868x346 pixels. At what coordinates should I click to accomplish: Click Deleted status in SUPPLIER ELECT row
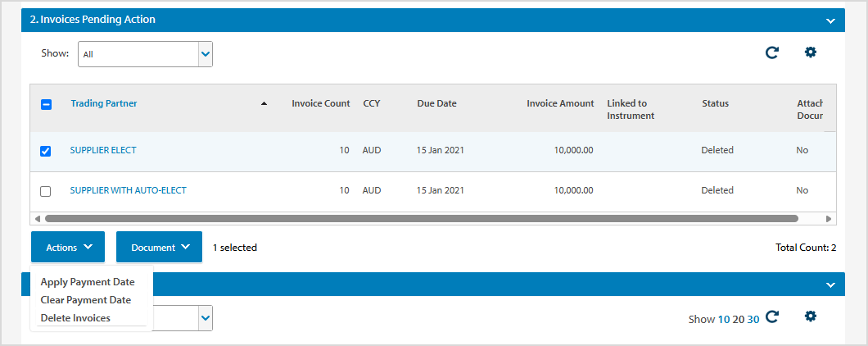coord(717,150)
